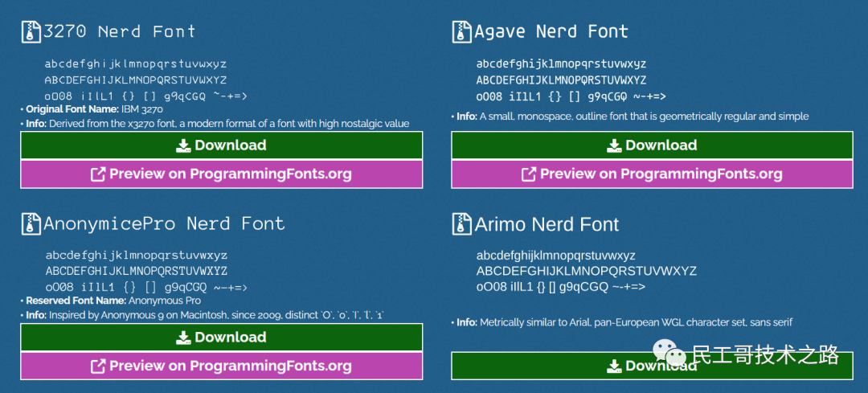This screenshot has height=393, width=868.
Task: Click the Arimo uppercase alphabet sample line
Action: click(586, 272)
